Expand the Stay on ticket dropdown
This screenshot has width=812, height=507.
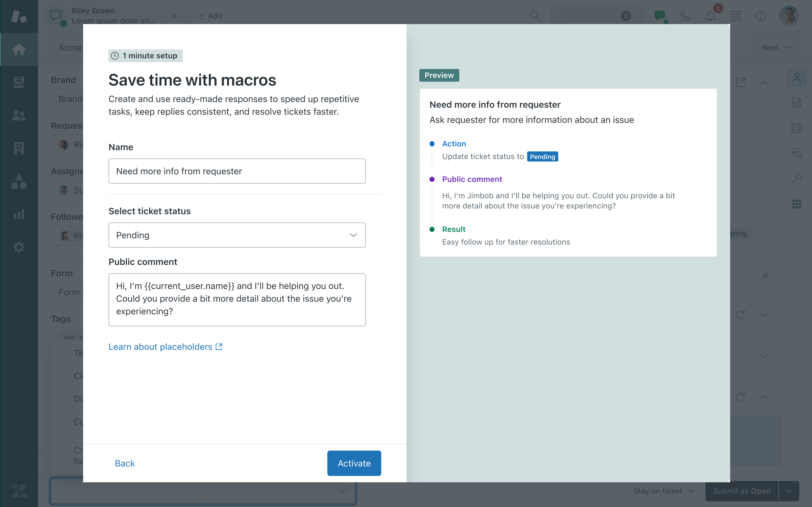663,491
